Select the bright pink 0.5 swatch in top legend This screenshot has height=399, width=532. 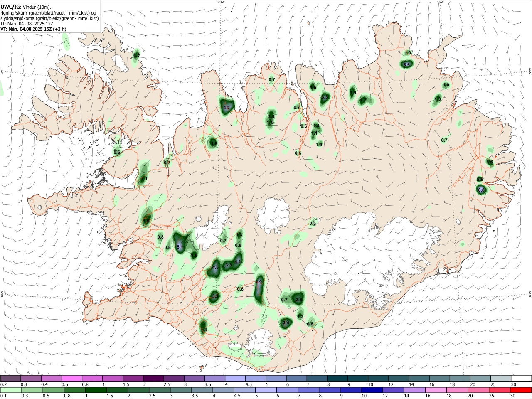[71, 378]
